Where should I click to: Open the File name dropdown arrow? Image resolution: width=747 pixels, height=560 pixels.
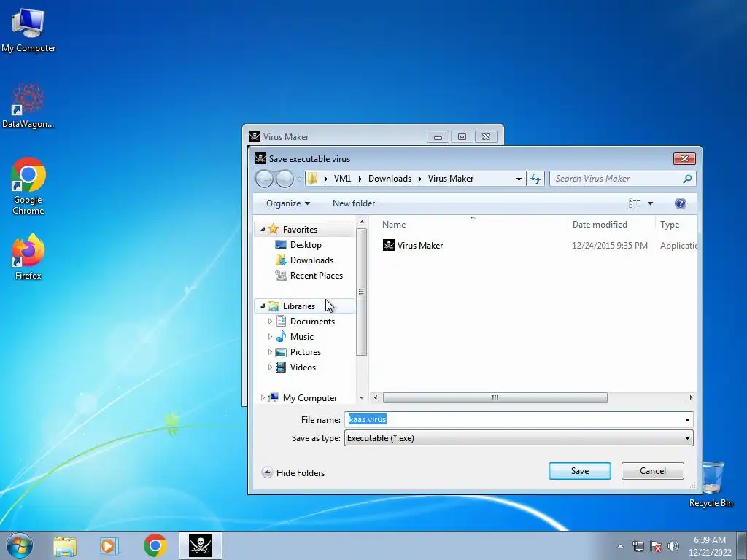(687, 419)
